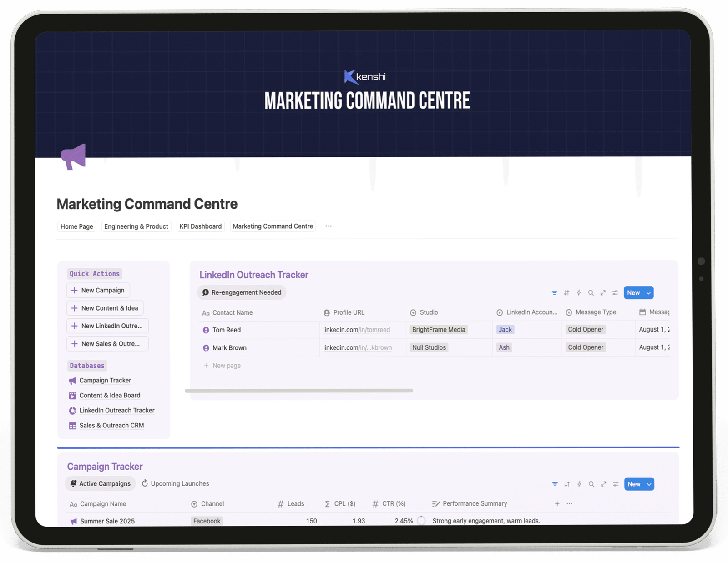Expand LinkedIn Outreach Tracker to full page

pos(603,293)
